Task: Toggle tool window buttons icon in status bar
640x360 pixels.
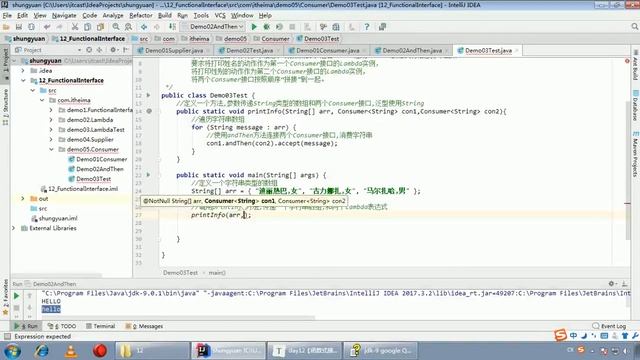Action: (7, 336)
